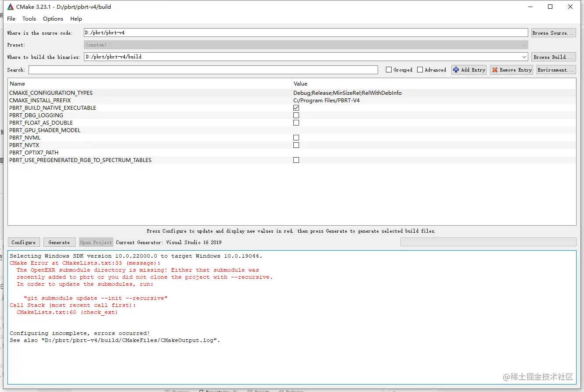Click the CMakeOutput.log path line
The height and width of the screenshot is (392, 584).
[115, 341]
